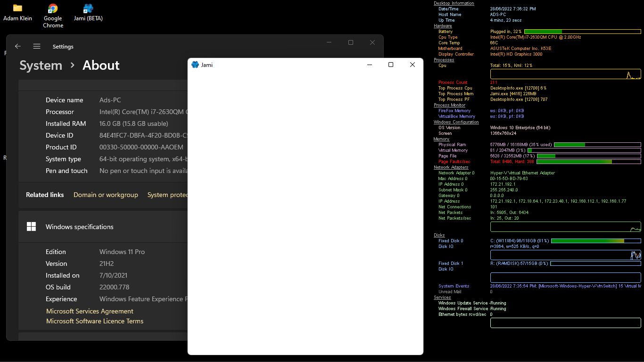Click the Processor value in Settings
Image resolution: width=644 pixels, height=362 pixels.
[143, 112]
